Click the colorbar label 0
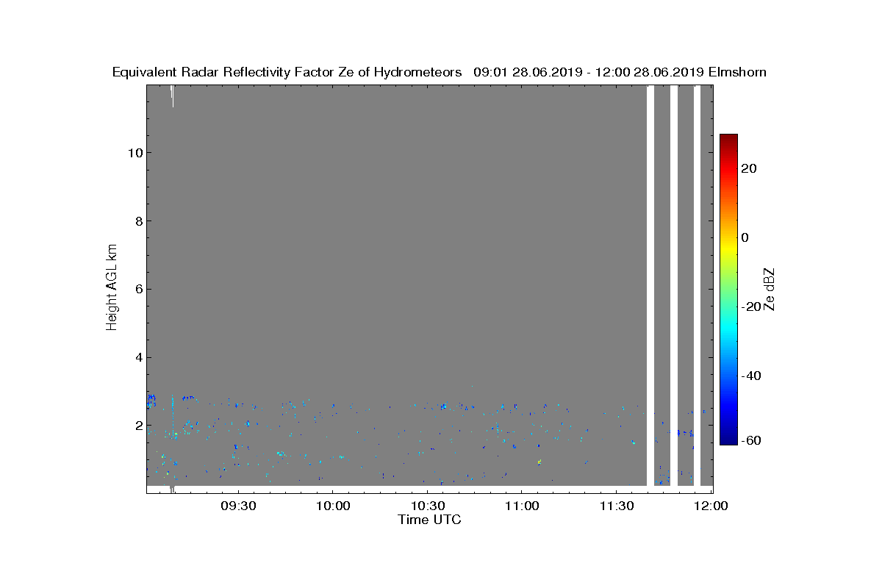 point(746,237)
